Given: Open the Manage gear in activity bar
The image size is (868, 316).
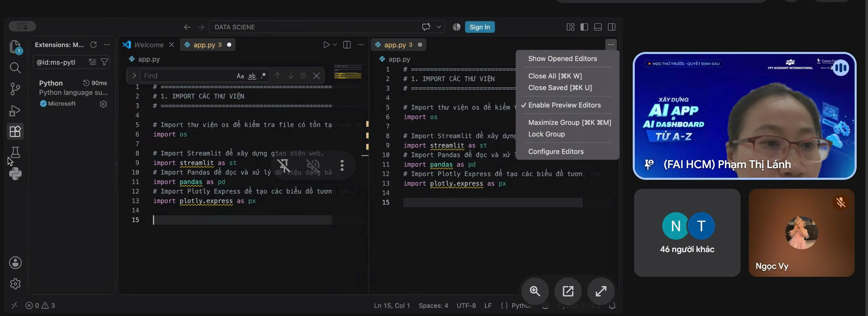Looking at the screenshot, I should pos(15,284).
